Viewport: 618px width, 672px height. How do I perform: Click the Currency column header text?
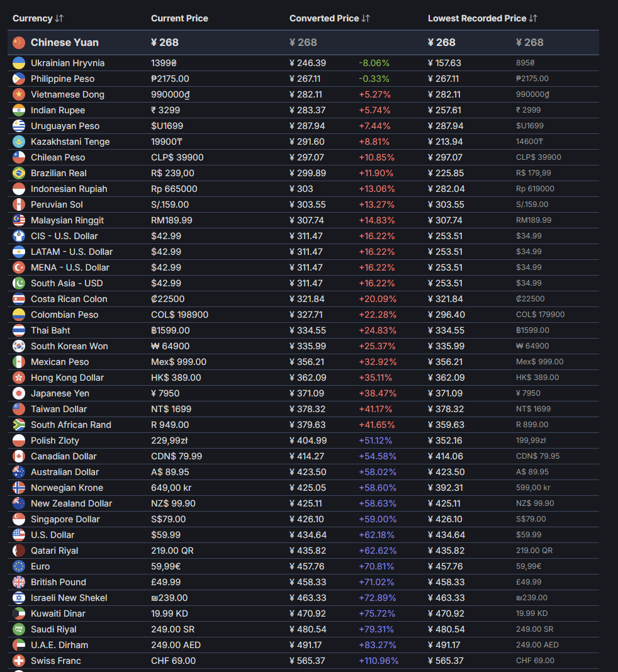32,18
